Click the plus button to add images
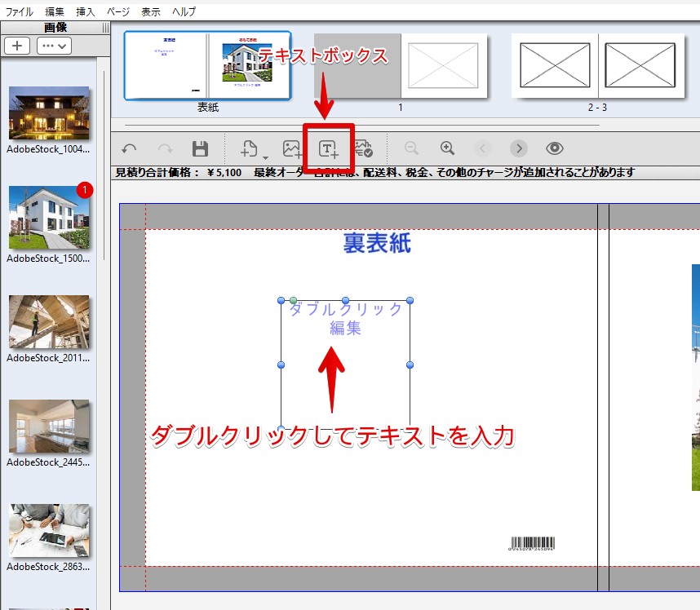Viewport: 700px width, 610px height. pyautogui.click(x=17, y=46)
